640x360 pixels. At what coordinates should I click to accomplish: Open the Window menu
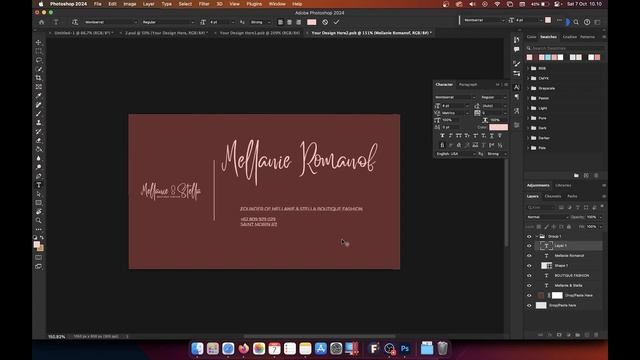coord(277,4)
